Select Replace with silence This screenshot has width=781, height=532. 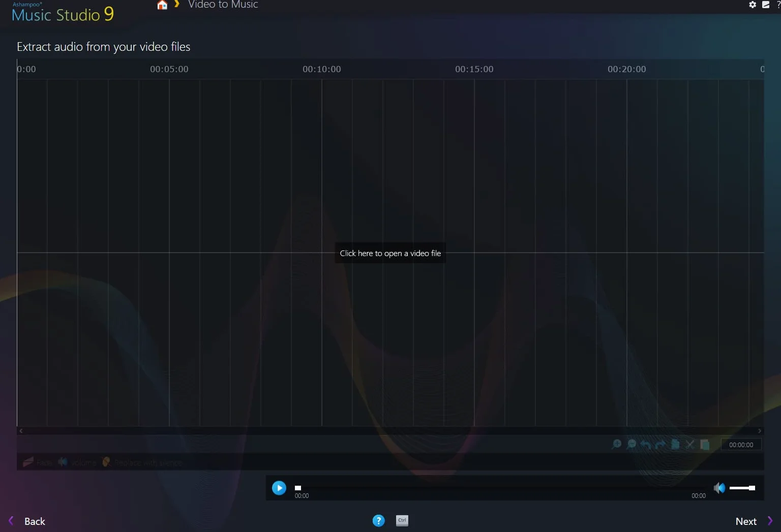pyautogui.click(x=142, y=462)
